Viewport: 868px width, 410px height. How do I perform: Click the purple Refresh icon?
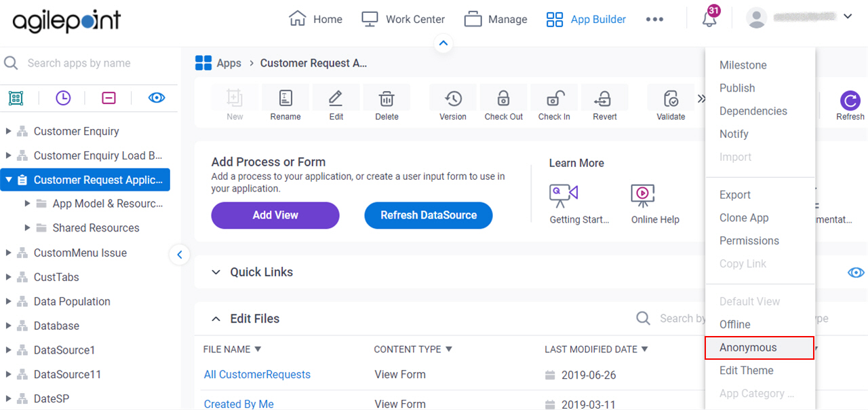point(850,101)
